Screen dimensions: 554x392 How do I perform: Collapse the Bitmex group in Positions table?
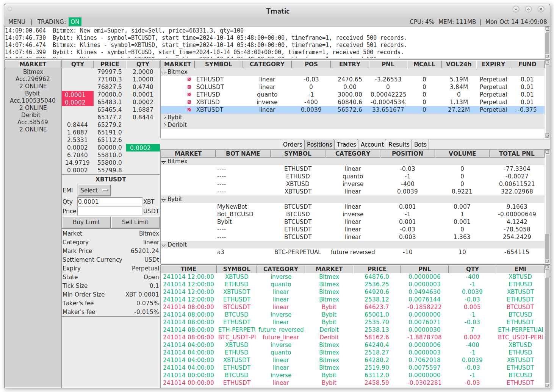coord(164,162)
